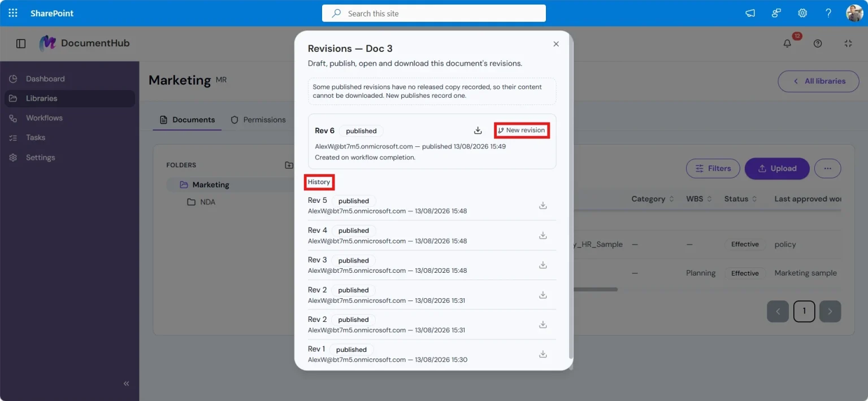868x401 pixels.
Task: Switch to the Permissions tab
Action: point(258,120)
